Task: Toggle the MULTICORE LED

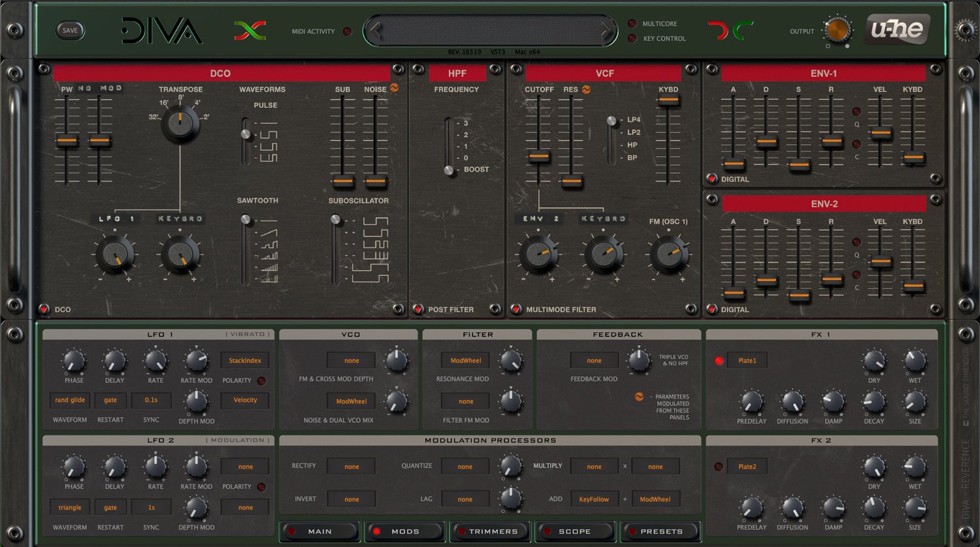Action: (632, 24)
